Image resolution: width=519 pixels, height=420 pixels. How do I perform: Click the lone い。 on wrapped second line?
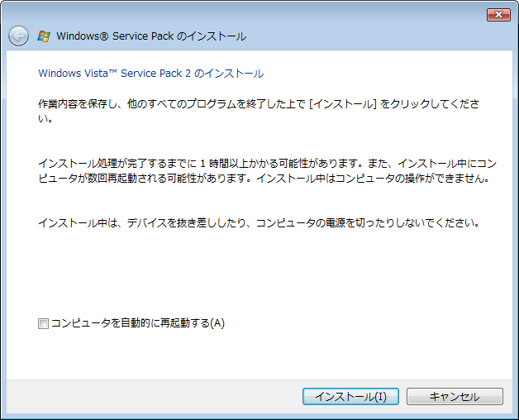click(x=45, y=118)
